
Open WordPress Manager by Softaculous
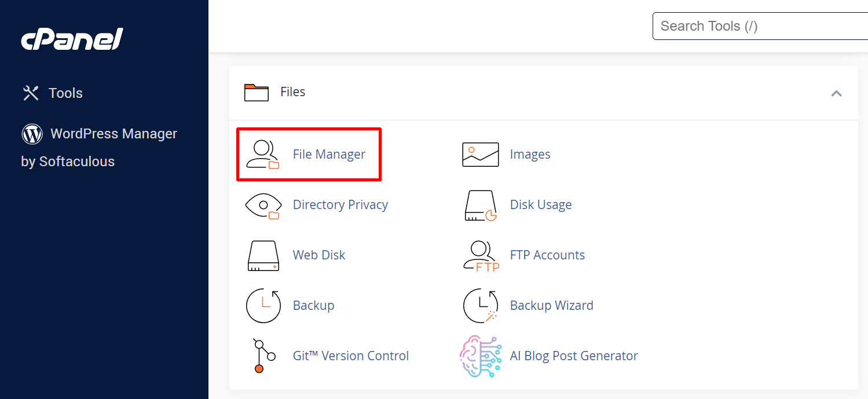[99, 148]
